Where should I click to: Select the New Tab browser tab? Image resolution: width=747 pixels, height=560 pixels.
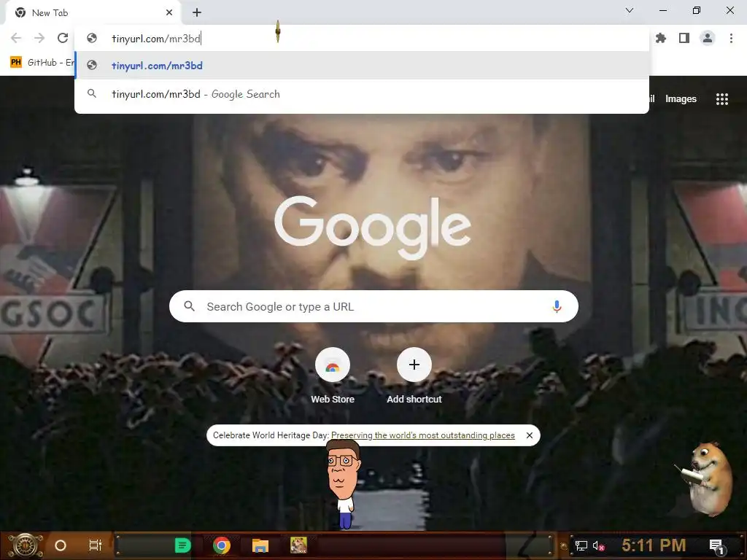pyautogui.click(x=93, y=13)
